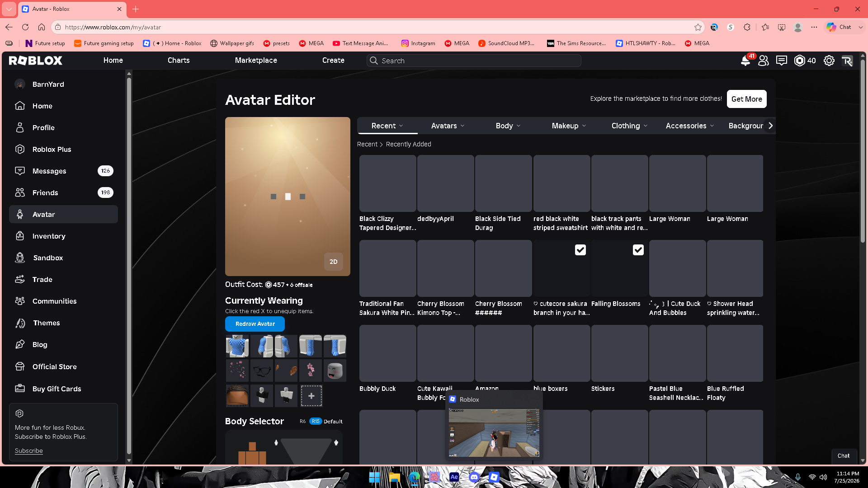The height and width of the screenshot is (488, 868).
Task: Go to Marketplace in the top navigation
Action: tap(256, 61)
